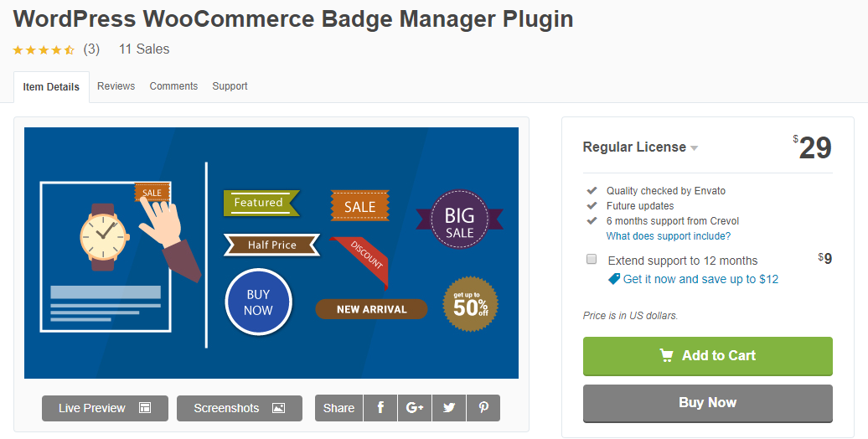The image size is (868, 439).
Task: Click the plugin preview banner image
Action: [x=271, y=253]
